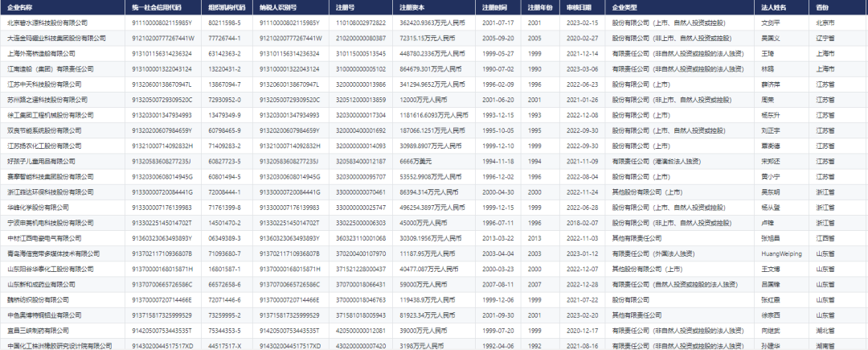The height and width of the screenshot is (350, 868).
Task: Click legal representative HuangWeiping
Action: pyautogui.click(x=782, y=253)
